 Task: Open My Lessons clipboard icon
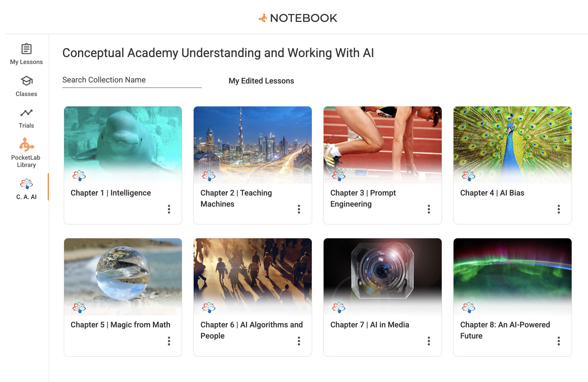click(26, 49)
